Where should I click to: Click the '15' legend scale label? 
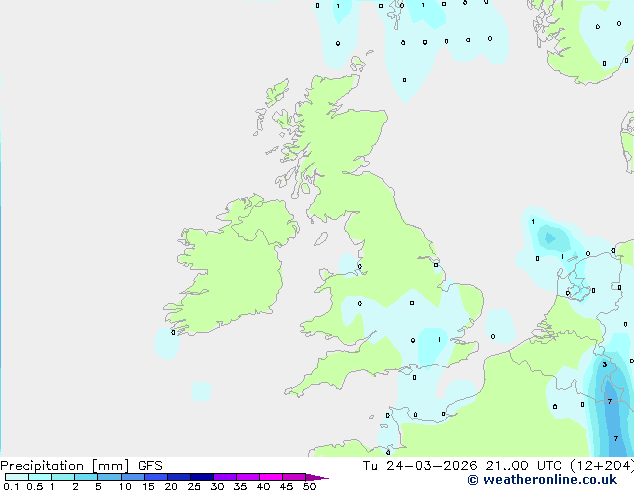click(148, 486)
